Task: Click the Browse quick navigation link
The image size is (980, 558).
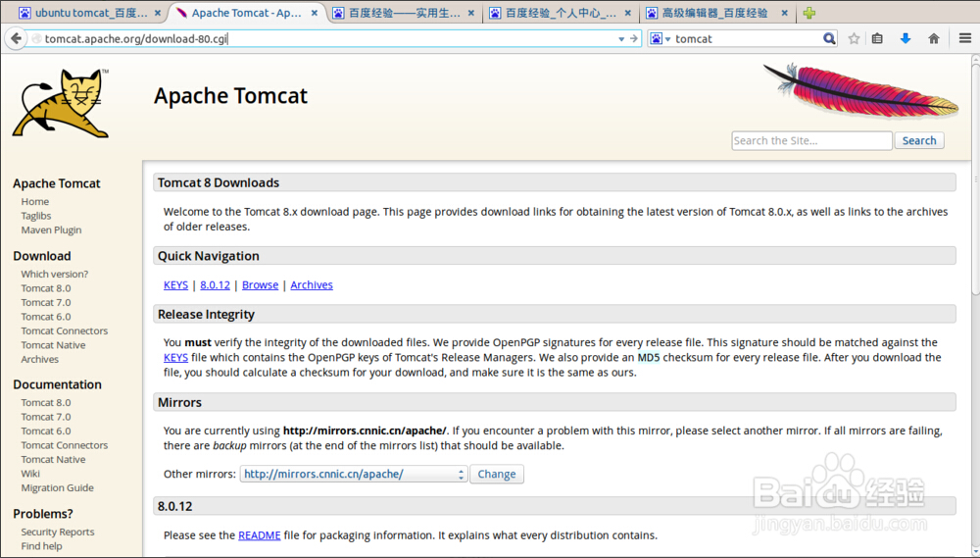Action: (x=260, y=284)
